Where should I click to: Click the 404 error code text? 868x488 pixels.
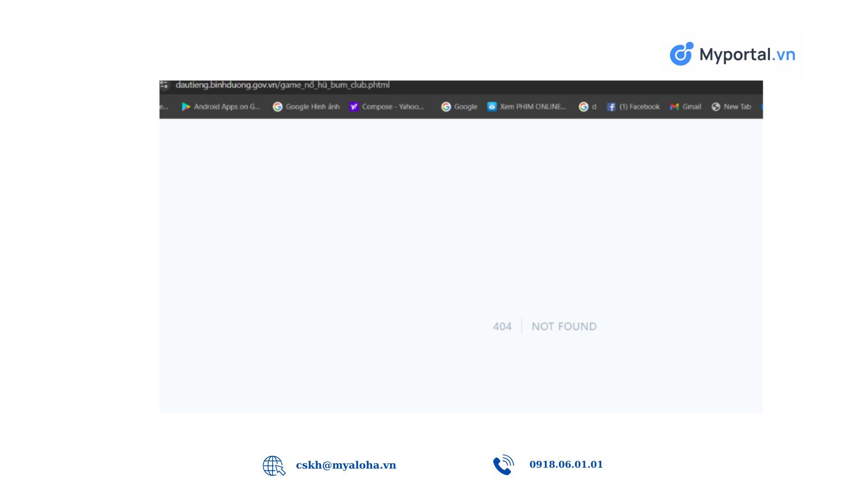(x=502, y=326)
